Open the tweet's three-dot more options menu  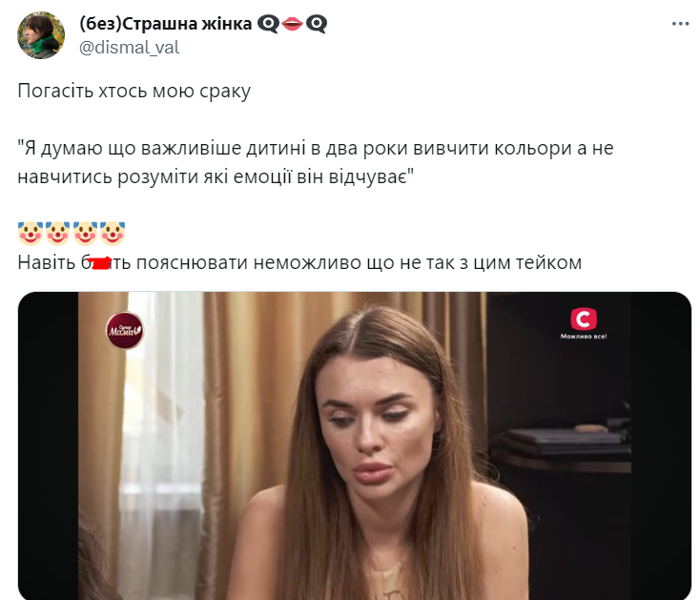point(680,24)
